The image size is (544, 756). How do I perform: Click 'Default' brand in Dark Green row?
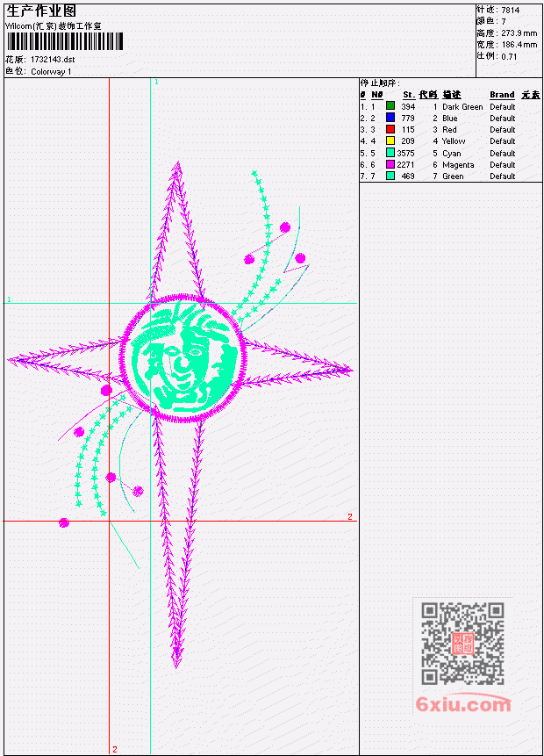pos(503,107)
